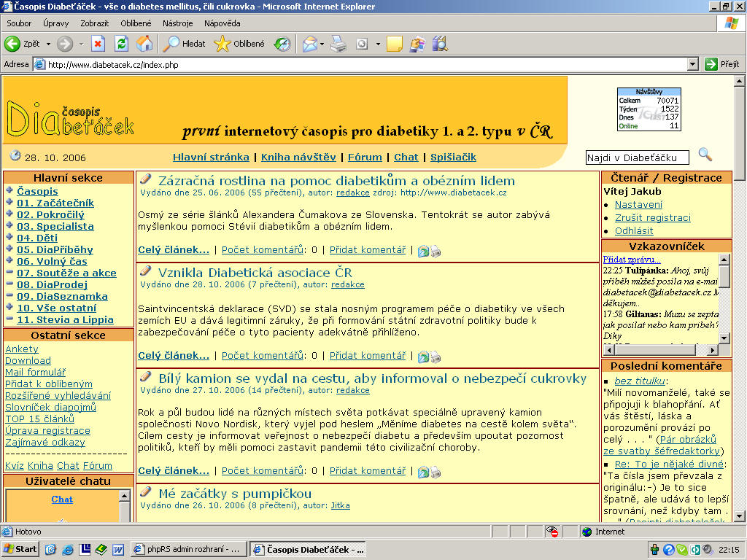Switch to phpRS admin rozhraní taskbar window

click(189, 550)
